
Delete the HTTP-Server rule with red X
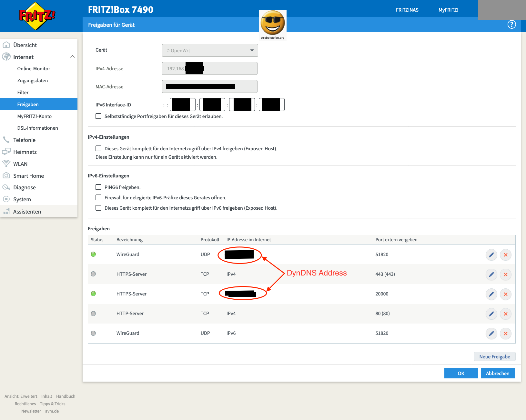pos(506,314)
